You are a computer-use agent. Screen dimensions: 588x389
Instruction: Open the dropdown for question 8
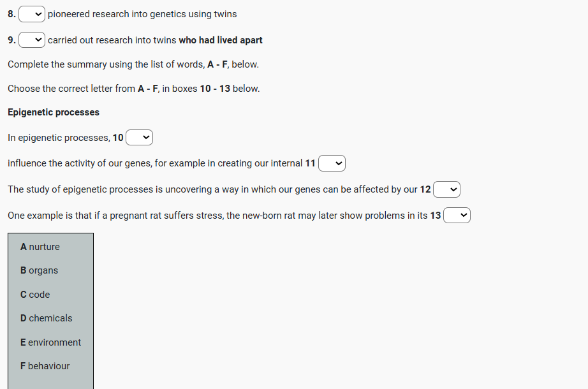[32, 14]
